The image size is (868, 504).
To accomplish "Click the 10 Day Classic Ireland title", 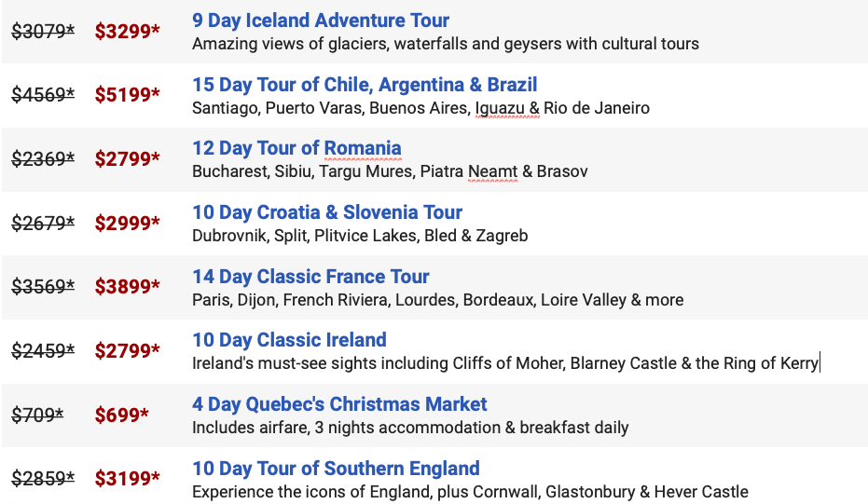I will point(290,340).
